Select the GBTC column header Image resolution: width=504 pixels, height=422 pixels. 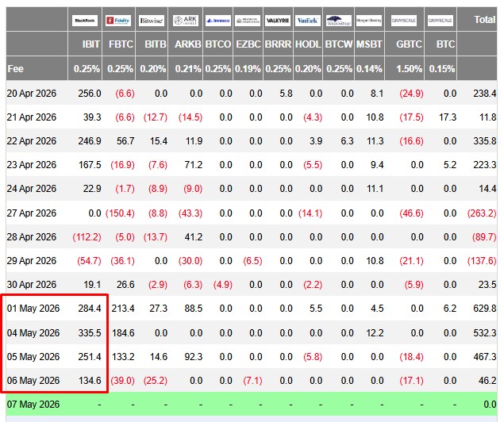[x=409, y=44]
